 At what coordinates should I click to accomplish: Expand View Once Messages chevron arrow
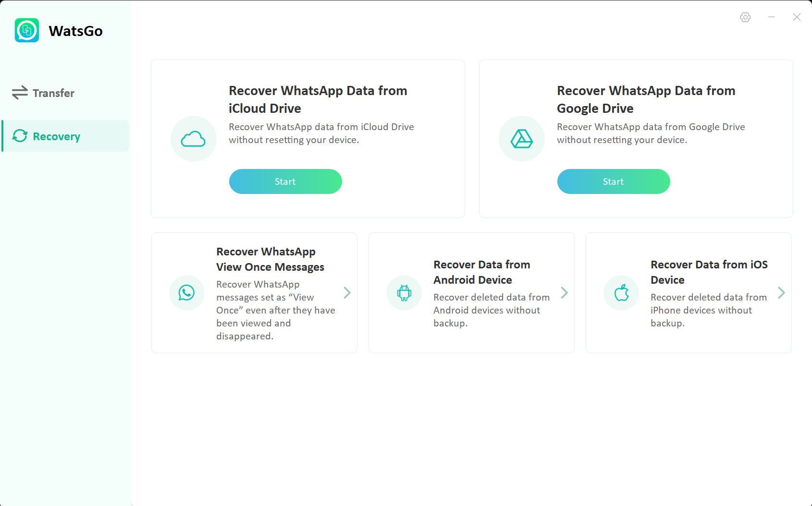pyautogui.click(x=347, y=292)
